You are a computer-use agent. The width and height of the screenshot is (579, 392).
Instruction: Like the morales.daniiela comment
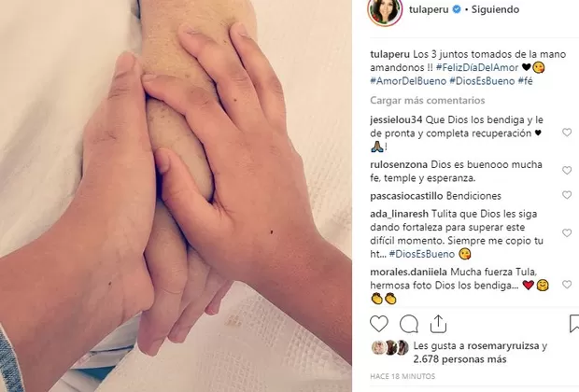[x=567, y=285]
